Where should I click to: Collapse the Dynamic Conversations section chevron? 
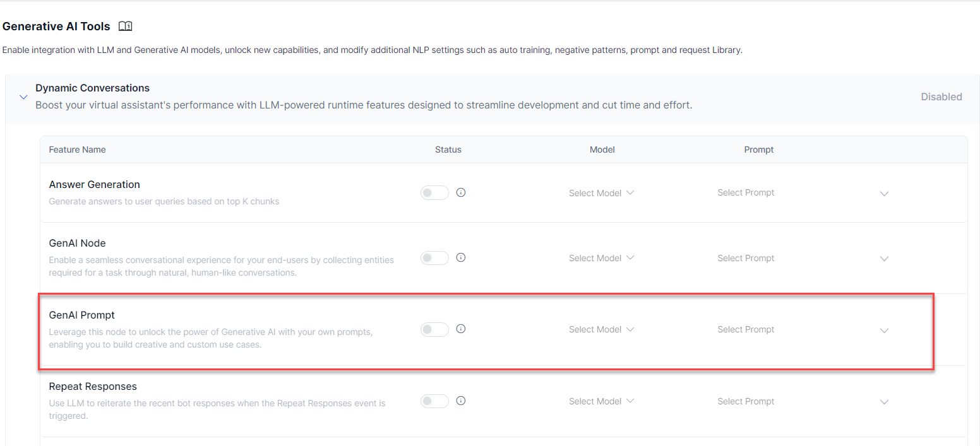(23, 97)
